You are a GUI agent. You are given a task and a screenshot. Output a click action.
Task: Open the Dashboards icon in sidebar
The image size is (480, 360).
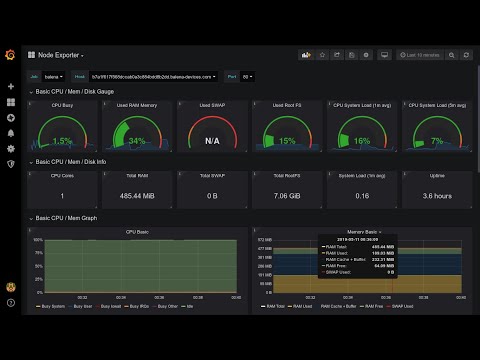(11, 102)
